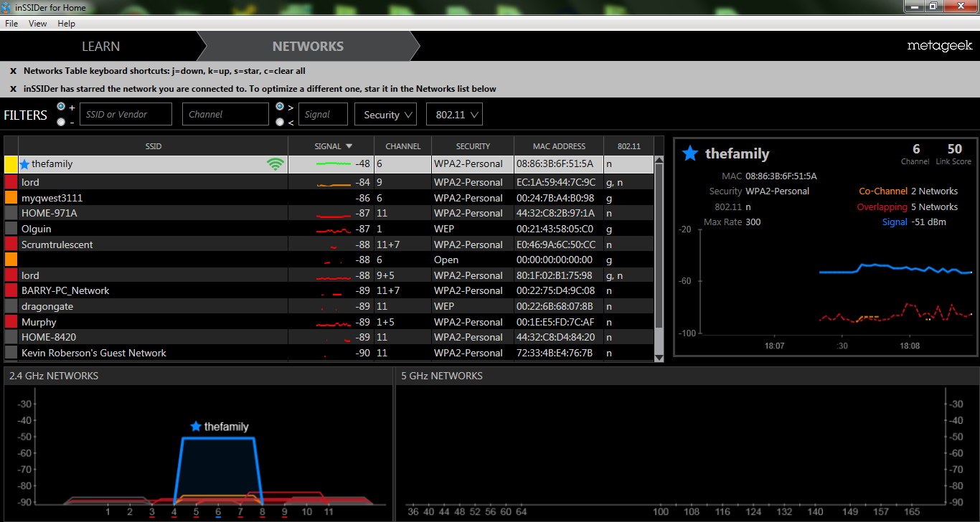
Task: Switch to the LEARN tab
Action: tap(101, 47)
